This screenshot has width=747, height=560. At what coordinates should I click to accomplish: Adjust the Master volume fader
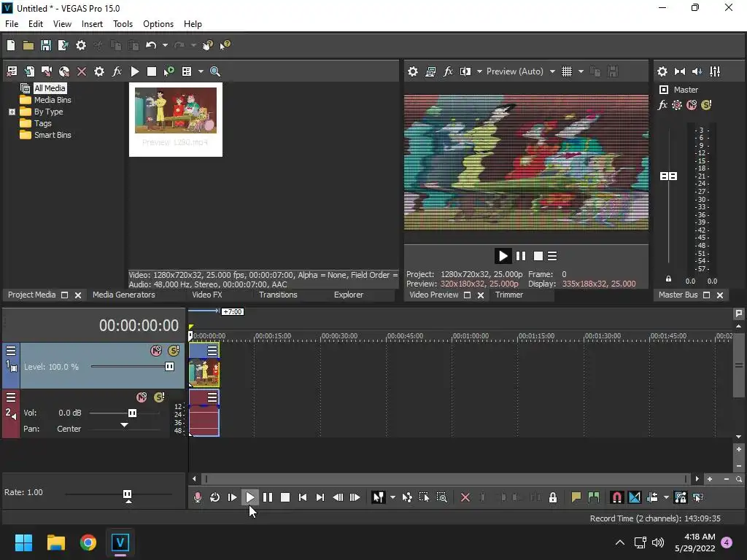[668, 176]
